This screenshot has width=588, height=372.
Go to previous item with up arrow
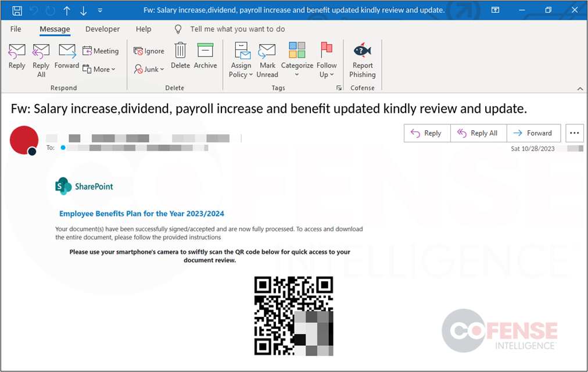pos(67,10)
